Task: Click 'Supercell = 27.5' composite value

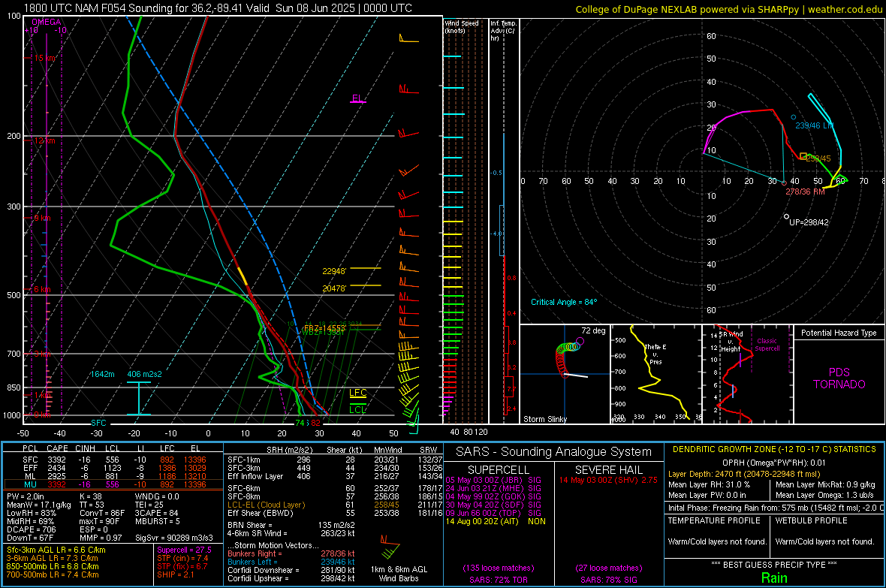Action: (x=184, y=550)
